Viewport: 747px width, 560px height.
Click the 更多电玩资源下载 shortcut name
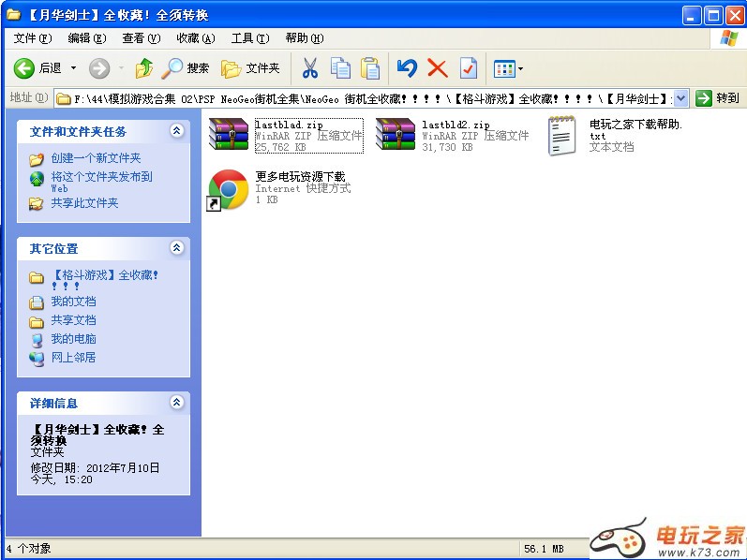300,177
